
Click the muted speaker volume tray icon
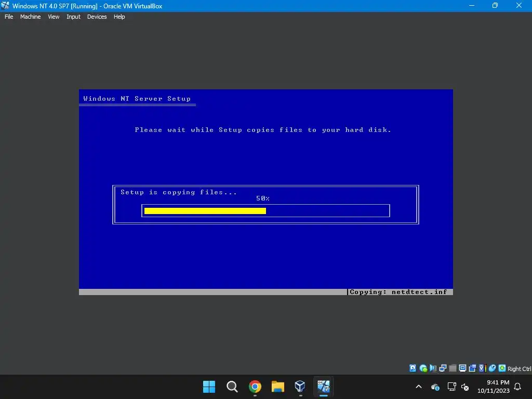pyautogui.click(x=465, y=387)
